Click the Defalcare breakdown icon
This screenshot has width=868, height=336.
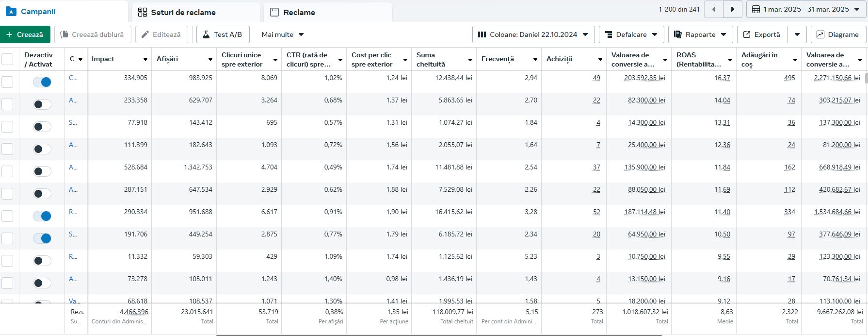coord(609,34)
